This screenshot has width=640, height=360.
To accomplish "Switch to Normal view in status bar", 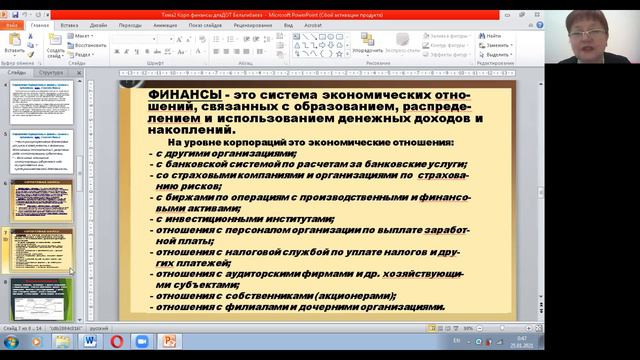I will click(431, 328).
